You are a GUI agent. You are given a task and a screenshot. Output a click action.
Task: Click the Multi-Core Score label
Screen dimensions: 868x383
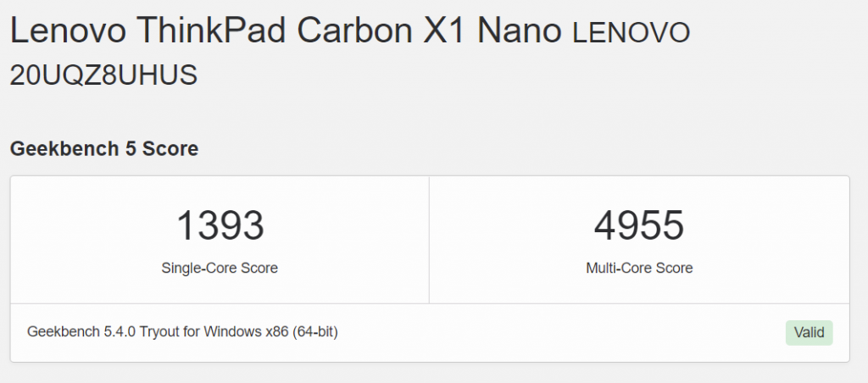639,269
